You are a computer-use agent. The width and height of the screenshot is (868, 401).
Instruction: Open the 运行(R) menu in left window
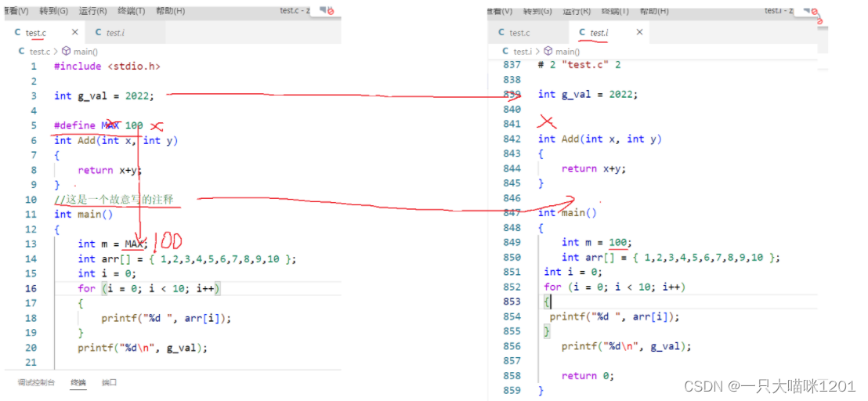click(x=93, y=11)
